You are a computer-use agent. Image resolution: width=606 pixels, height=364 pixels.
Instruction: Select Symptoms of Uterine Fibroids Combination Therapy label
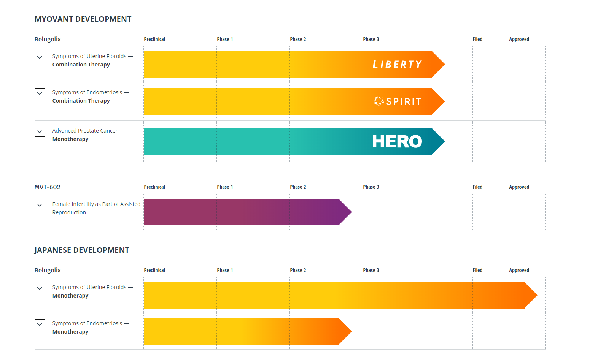(x=92, y=60)
